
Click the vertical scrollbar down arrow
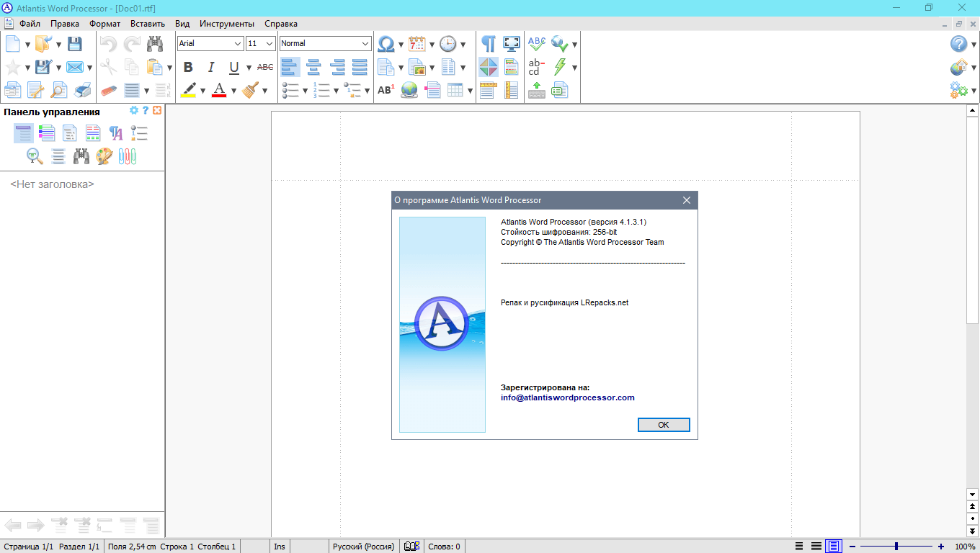[x=973, y=495]
